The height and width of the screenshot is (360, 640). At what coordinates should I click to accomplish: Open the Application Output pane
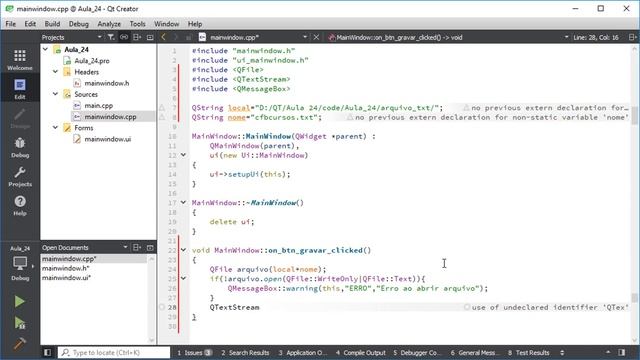tap(302, 352)
